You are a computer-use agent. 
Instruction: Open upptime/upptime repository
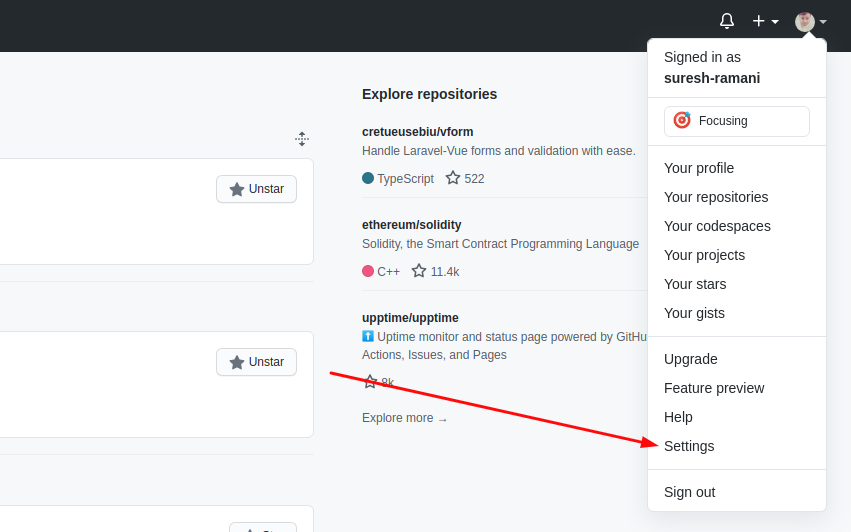(x=410, y=318)
